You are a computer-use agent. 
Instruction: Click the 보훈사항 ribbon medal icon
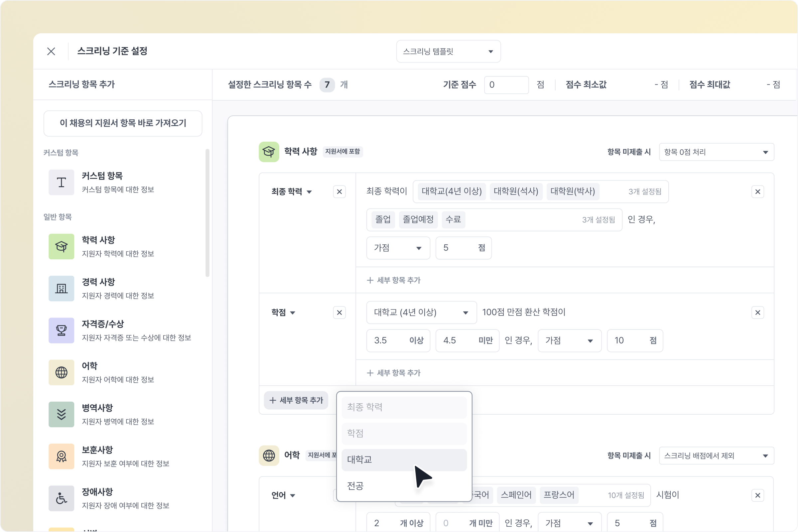[x=61, y=456]
